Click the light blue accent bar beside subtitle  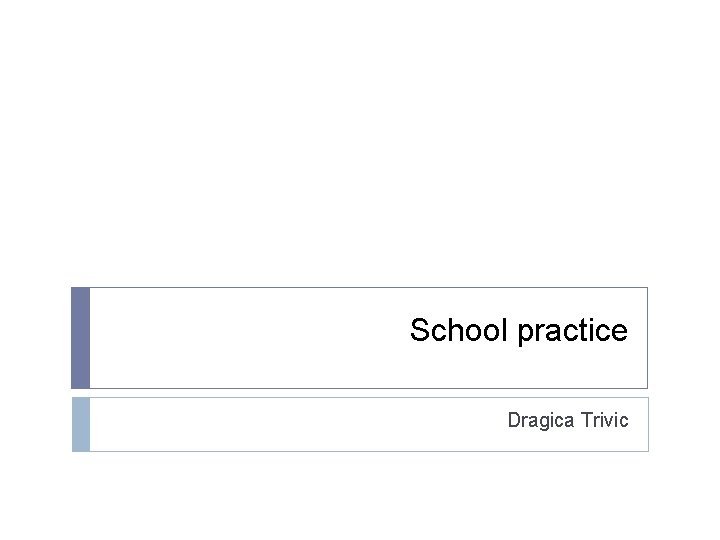click(x=80, y=424)
